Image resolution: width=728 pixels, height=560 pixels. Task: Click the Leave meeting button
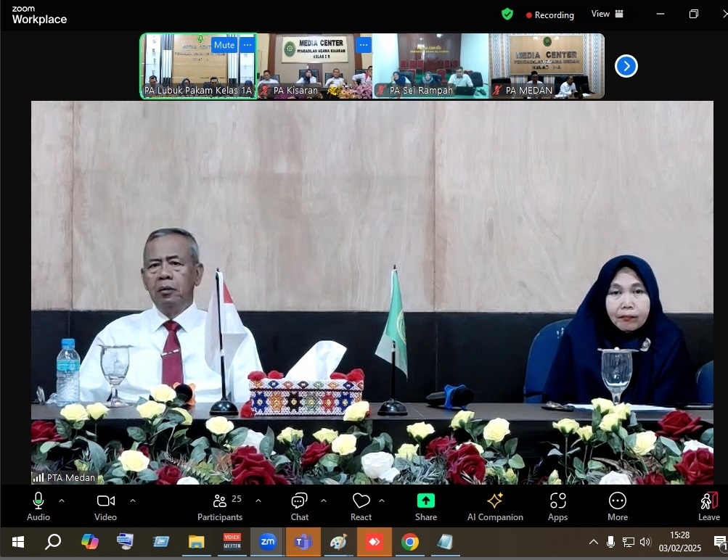708,506
